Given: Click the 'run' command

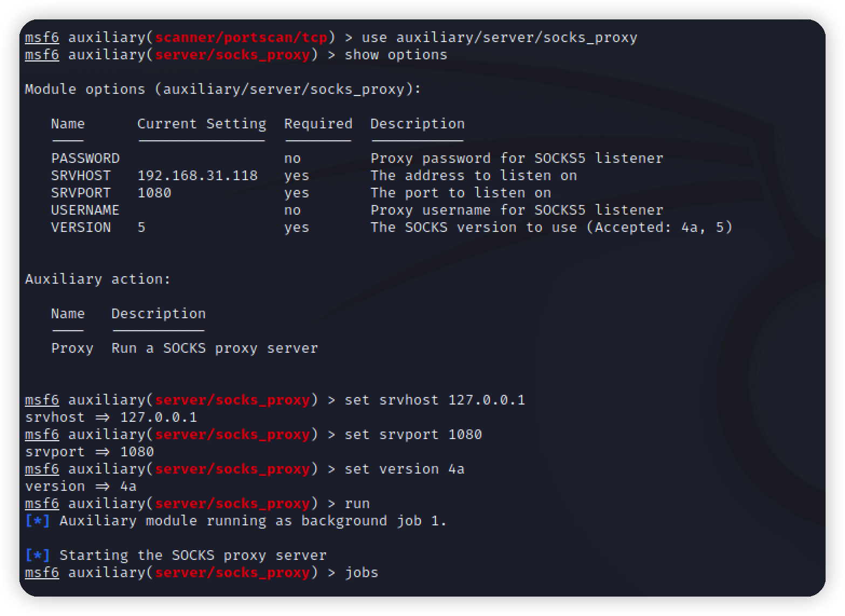Looking at the screenshot, I should coord(357,504).
